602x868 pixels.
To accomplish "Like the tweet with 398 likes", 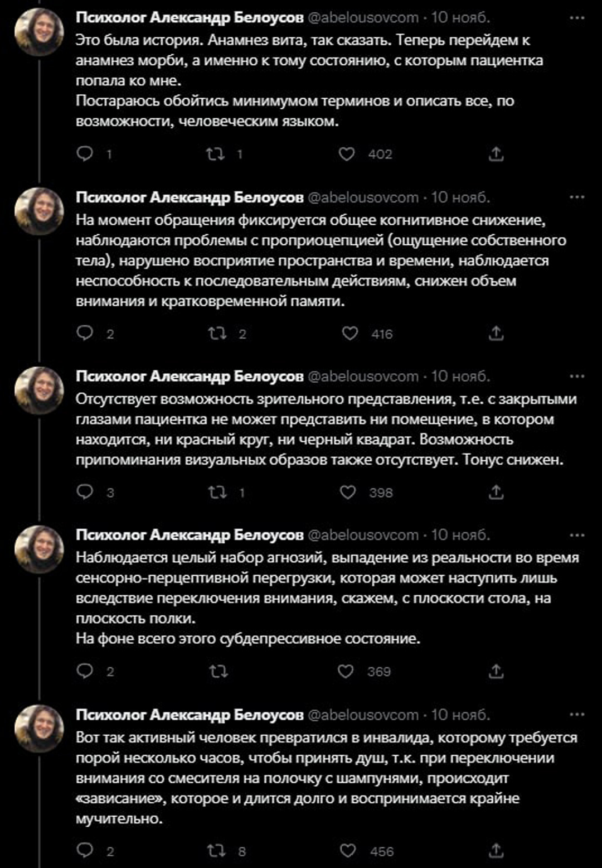I will click(348, 492).
